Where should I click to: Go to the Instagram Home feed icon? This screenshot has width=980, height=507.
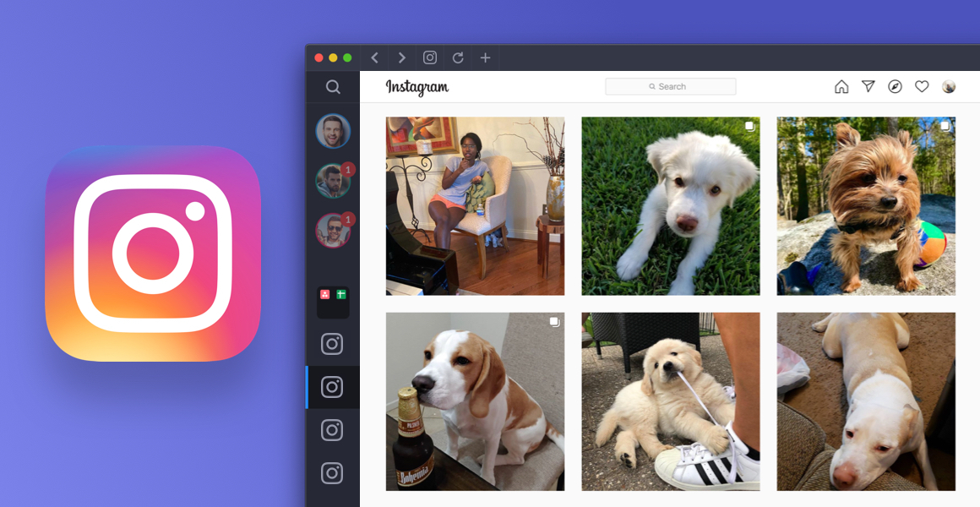841,87
